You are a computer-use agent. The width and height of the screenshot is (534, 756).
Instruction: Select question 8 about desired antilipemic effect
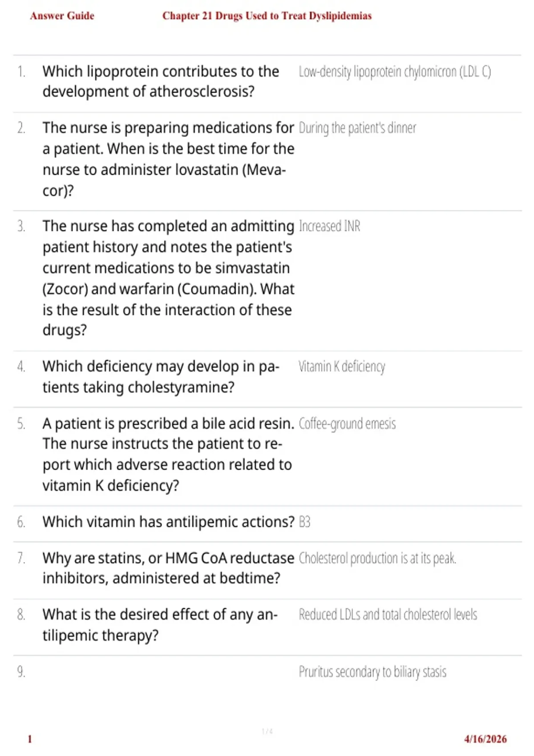(160, 625)
